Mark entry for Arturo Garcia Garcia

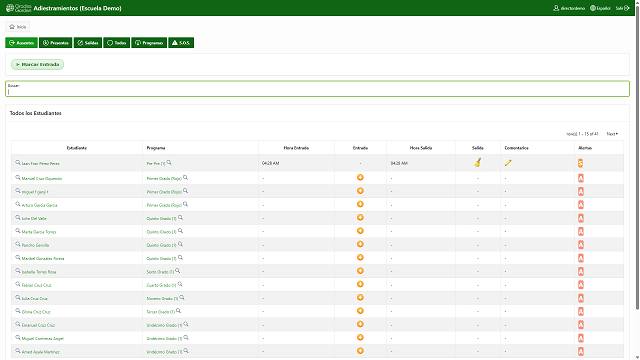coord(360,204)
